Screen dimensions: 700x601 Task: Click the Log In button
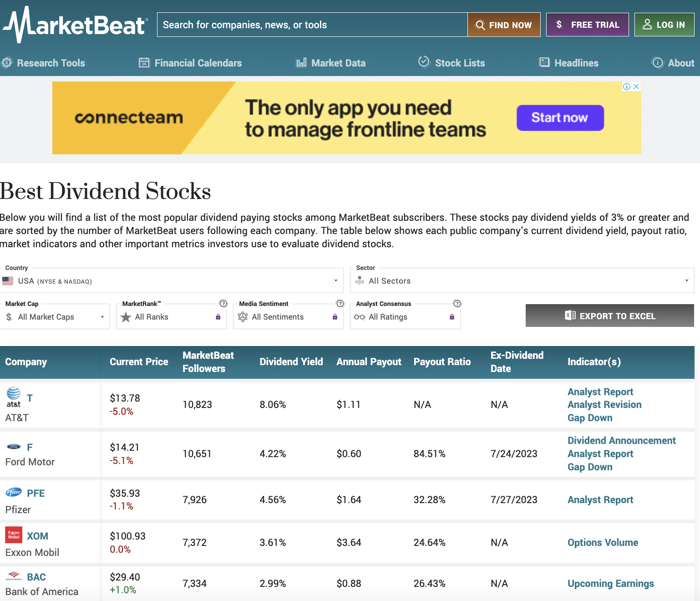664,25
